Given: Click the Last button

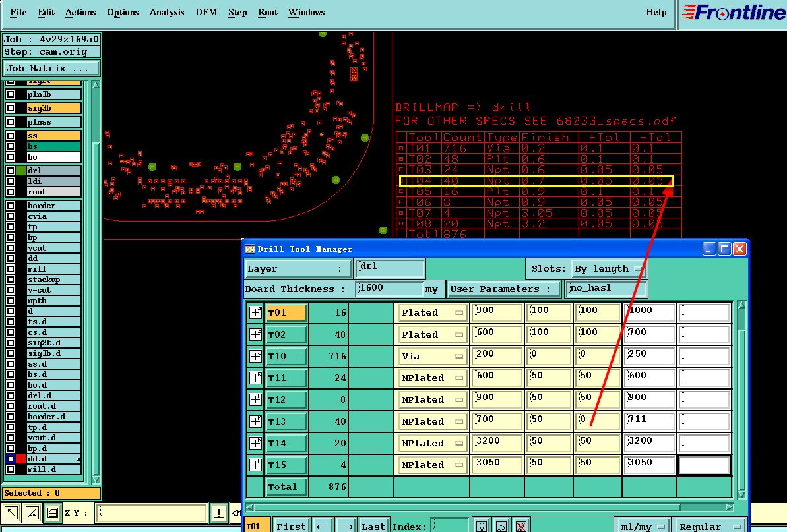Looking at the screenshot, I should coord(373,527).
